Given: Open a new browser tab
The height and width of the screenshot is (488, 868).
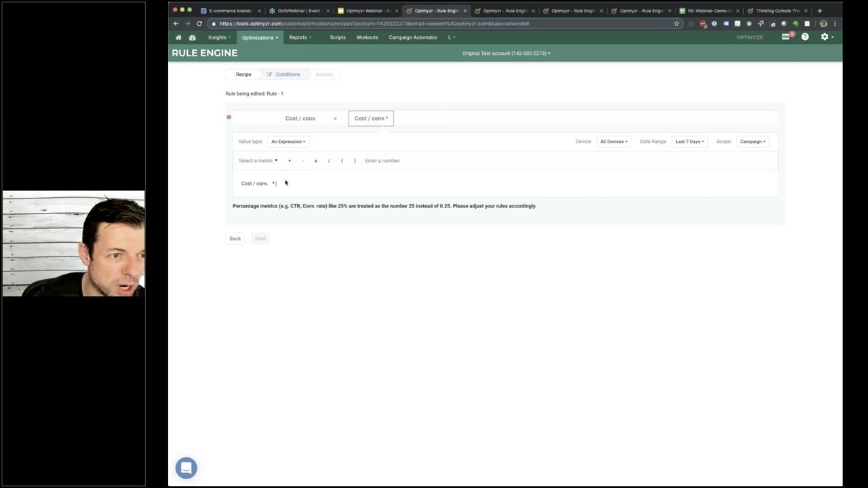Looking at the screenshot, I should 819,11.
